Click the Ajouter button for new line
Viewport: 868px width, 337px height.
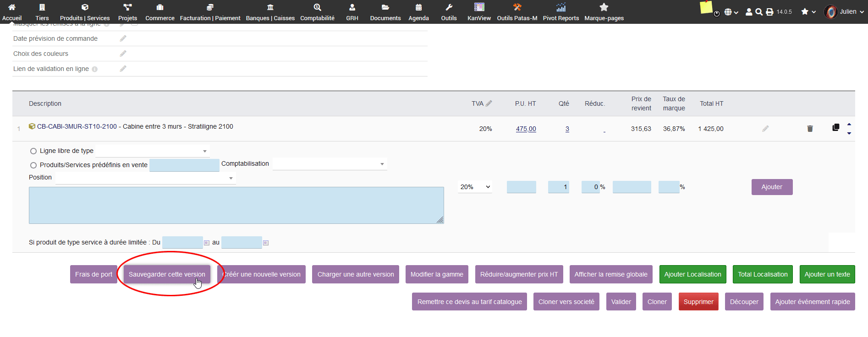pyautogui.click(x=772, y=187)
